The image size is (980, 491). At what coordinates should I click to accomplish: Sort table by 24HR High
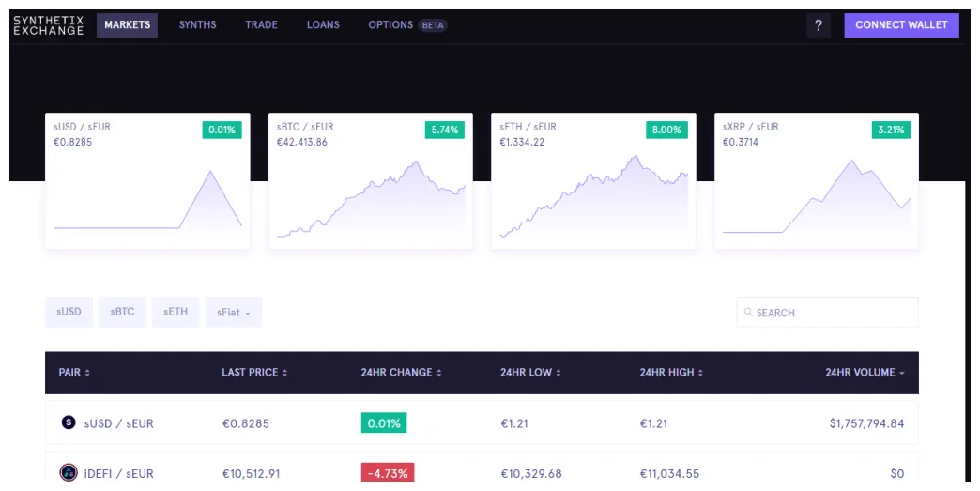[671, 373]
